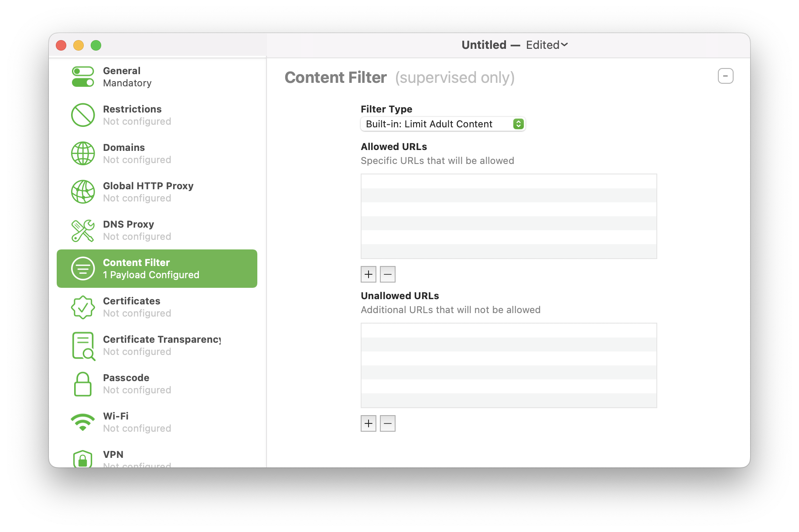
Task: Click the VPN shield lock icon
Action: point(83,459)
